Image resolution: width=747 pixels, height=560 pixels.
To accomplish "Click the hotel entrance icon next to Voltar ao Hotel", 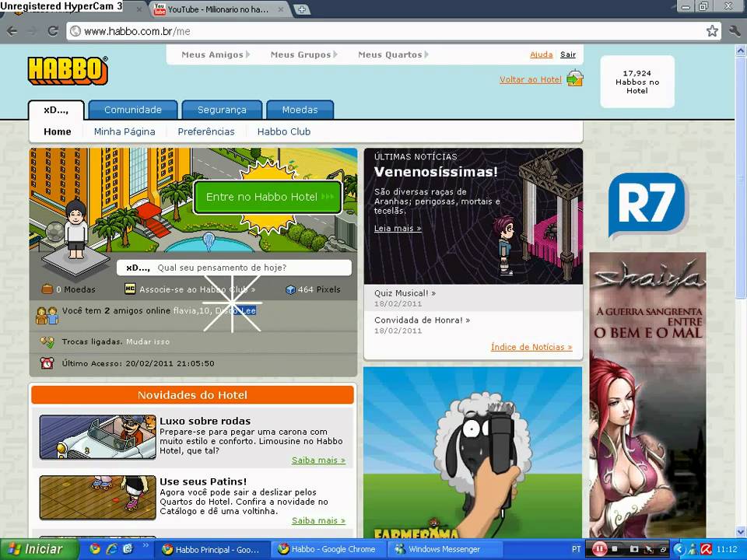I will click(x=575, y=79).
